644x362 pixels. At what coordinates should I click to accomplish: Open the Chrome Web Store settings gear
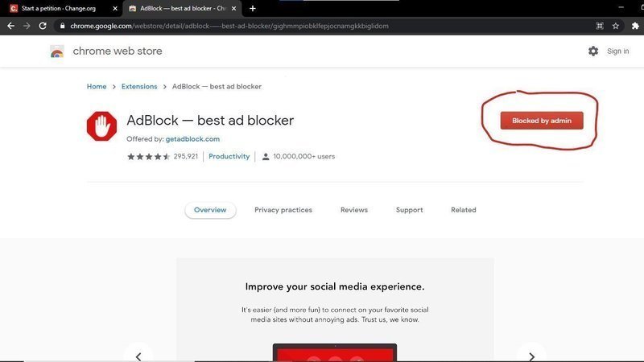(593, 51)
